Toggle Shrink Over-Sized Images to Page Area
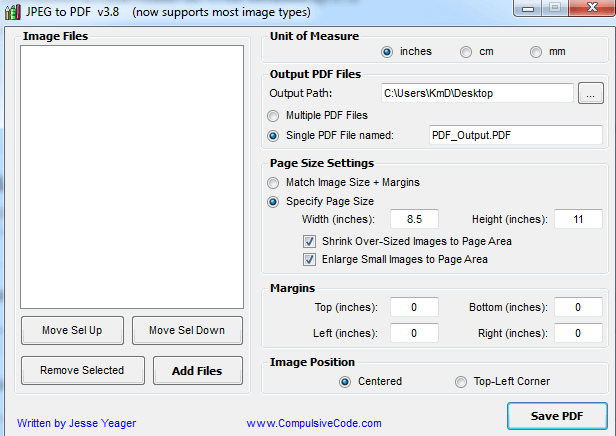 (x=309, y=241)
